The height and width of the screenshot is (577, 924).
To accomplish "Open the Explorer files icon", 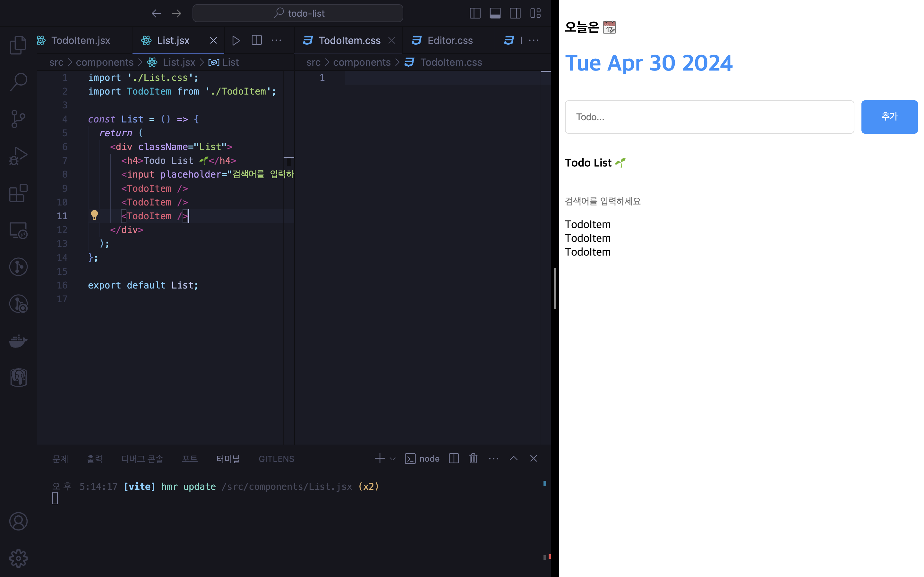I will coord(18,45).
